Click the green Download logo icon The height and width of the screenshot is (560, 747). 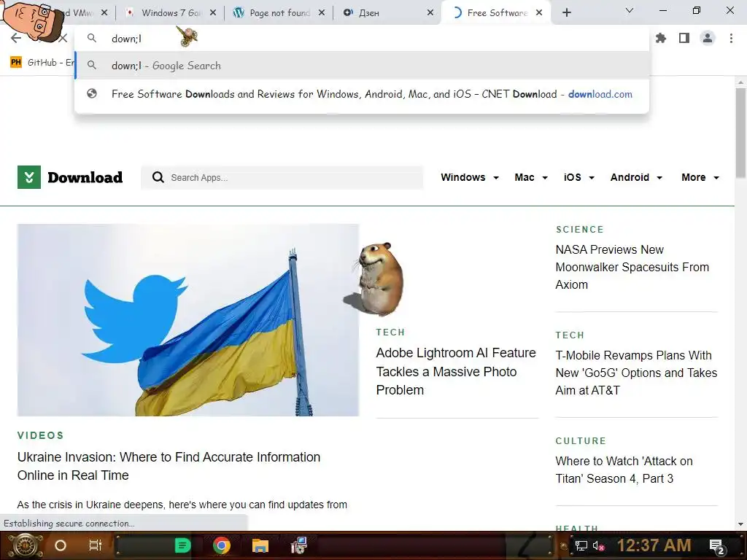tap(29, 177)
